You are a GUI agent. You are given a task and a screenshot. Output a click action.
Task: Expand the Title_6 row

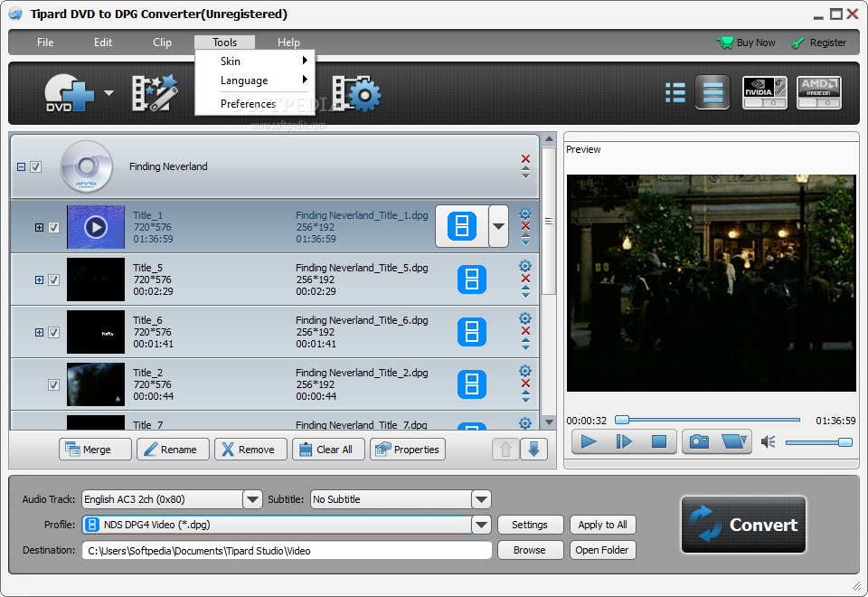39,332
